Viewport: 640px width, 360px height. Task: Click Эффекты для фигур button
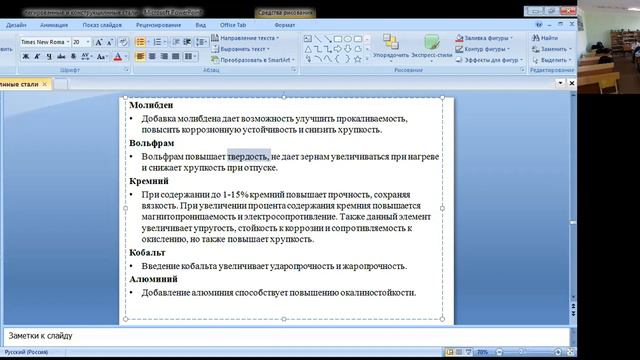[489, 60]
